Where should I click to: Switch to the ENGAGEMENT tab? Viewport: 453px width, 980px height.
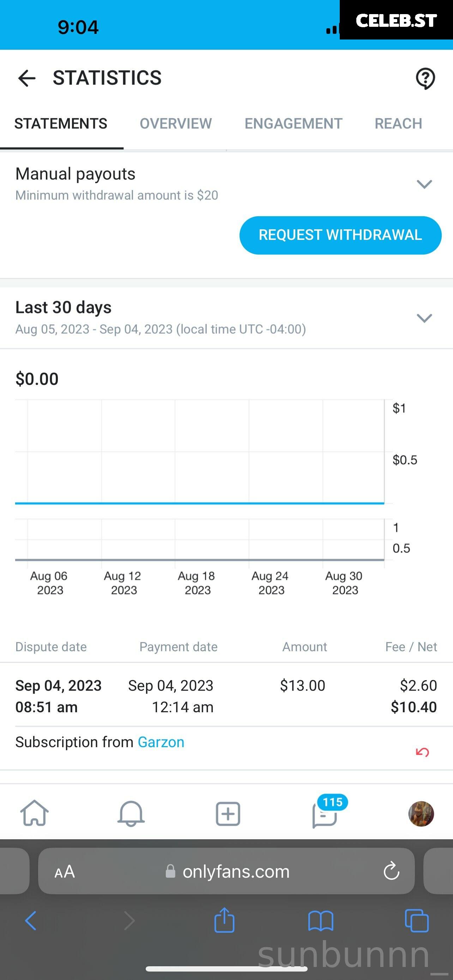293,123
